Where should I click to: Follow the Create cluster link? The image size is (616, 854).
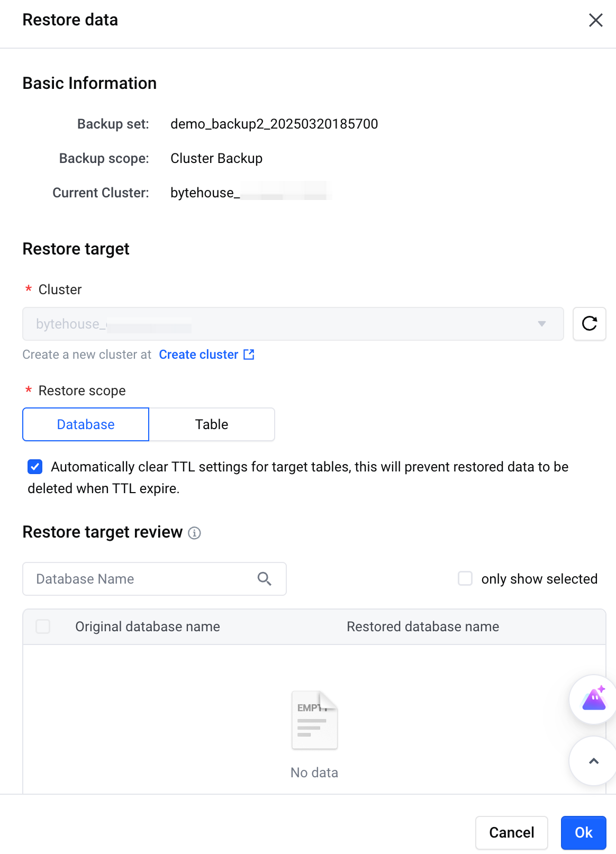(199, 355)
